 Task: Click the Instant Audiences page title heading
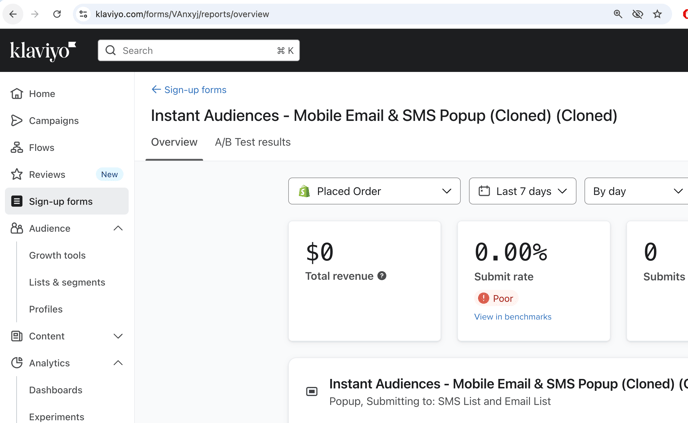click(x=384, y=115)
